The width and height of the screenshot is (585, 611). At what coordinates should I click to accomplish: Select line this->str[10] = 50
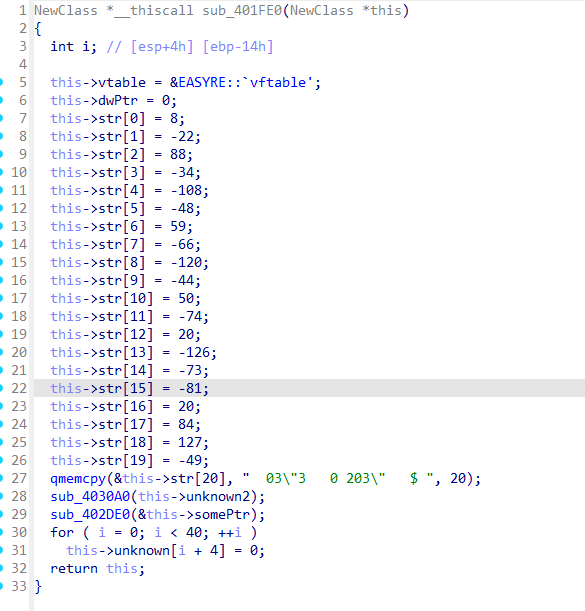(125, 298)
